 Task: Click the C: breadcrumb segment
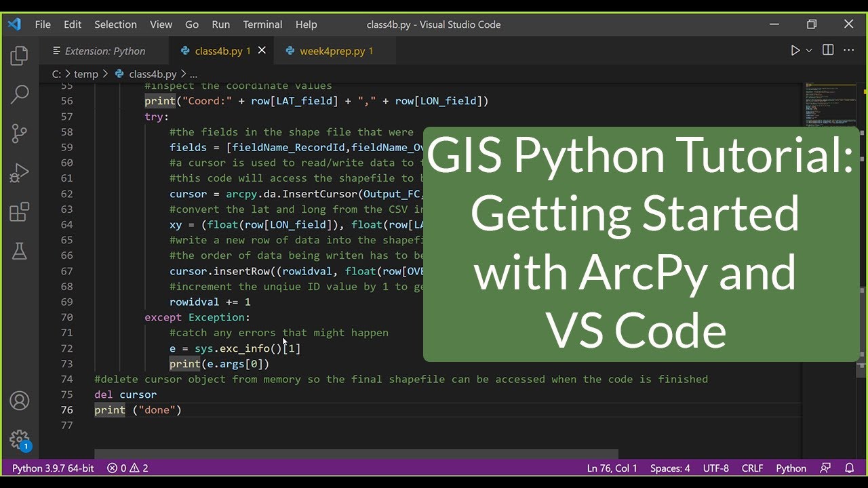click(56, 75)
